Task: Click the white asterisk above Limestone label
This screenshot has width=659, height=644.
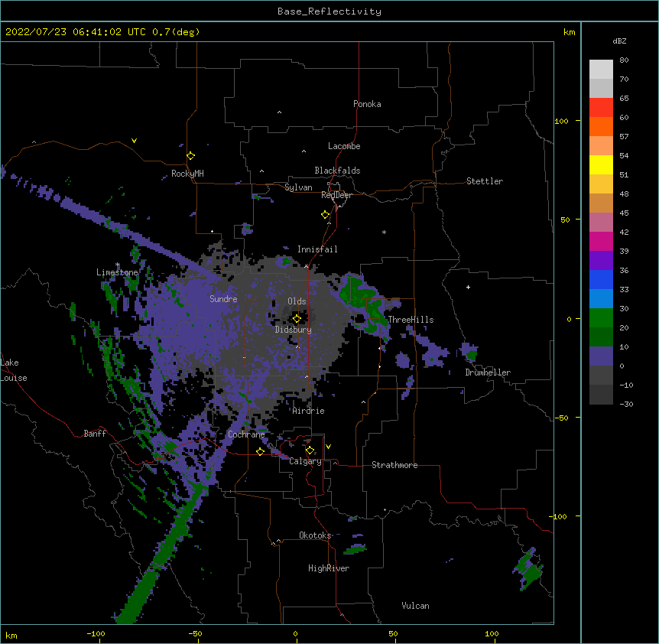Action: [118, 265]
